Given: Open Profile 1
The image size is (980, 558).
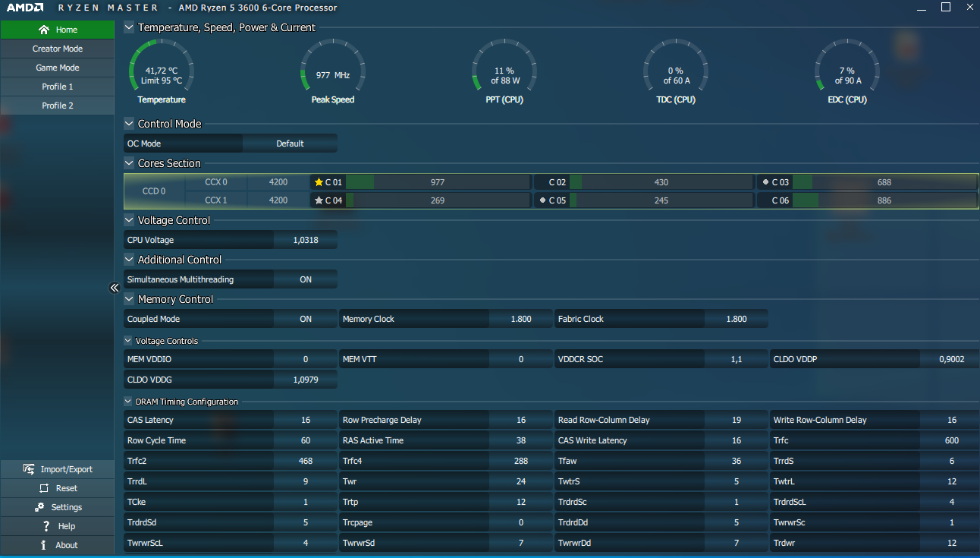Looking at the screenshot, I should tap(57, 87).
